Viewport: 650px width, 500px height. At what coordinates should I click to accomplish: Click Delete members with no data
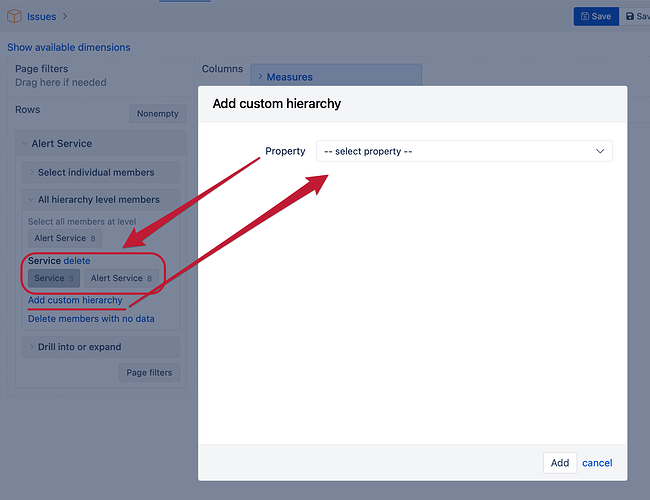[x=91, y=319]
